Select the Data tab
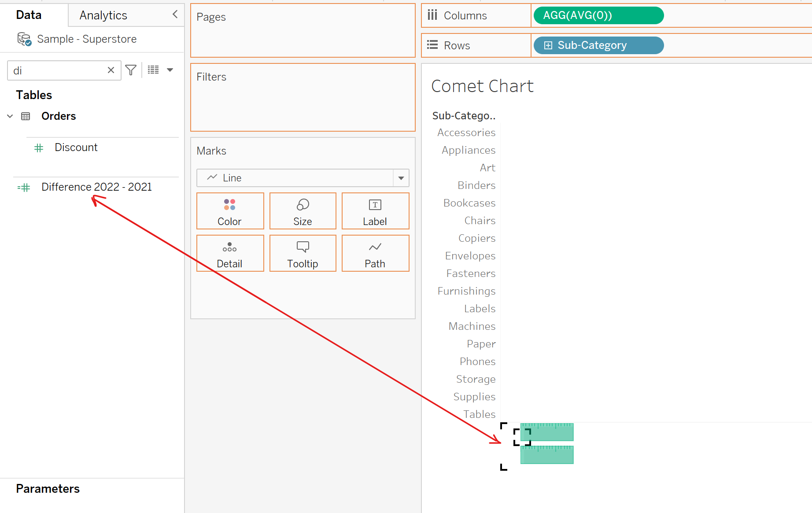 click(29, 15)
